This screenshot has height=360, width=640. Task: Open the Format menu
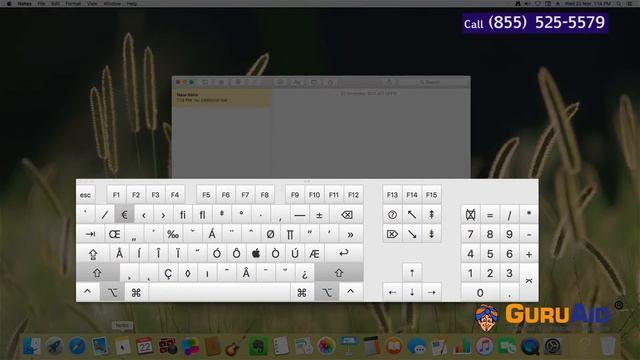tap(73, 4)
